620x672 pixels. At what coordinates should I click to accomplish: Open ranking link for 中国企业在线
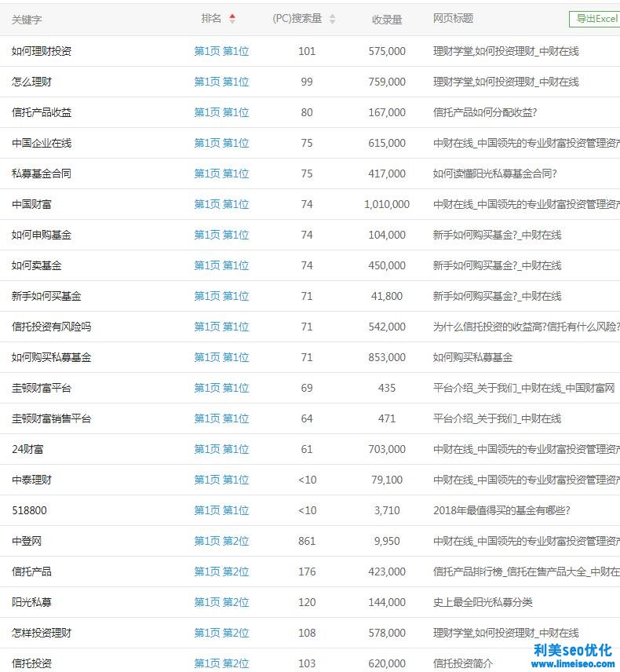coord(221,143)
